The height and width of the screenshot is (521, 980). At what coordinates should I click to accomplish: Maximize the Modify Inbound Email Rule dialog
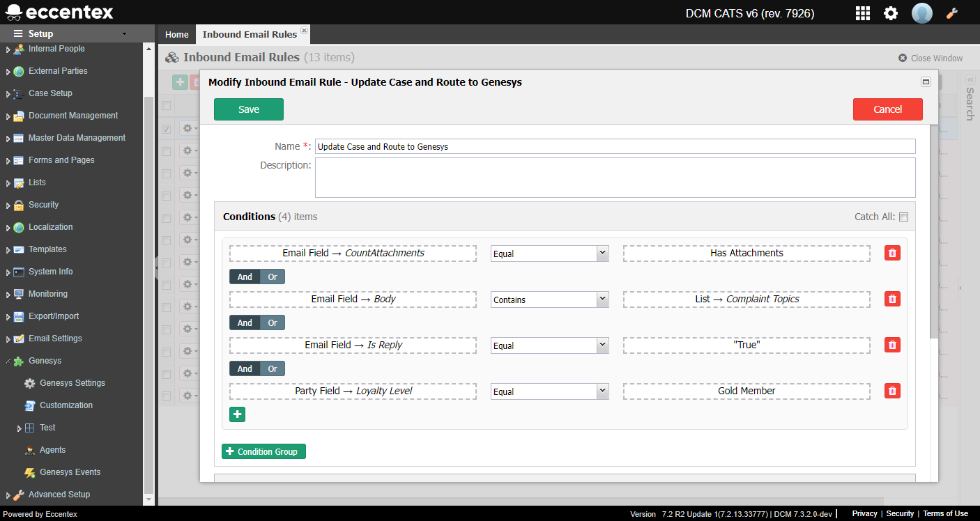[926, 81]
